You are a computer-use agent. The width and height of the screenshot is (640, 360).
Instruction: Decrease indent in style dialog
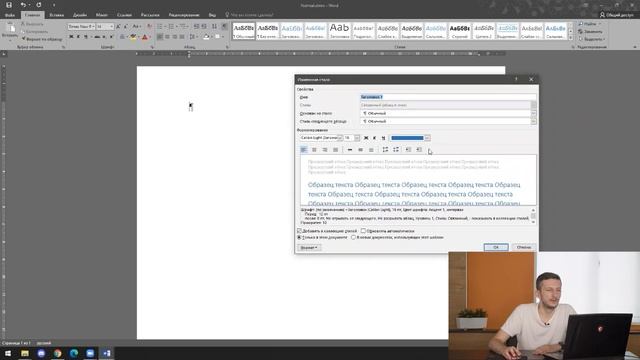408,150
